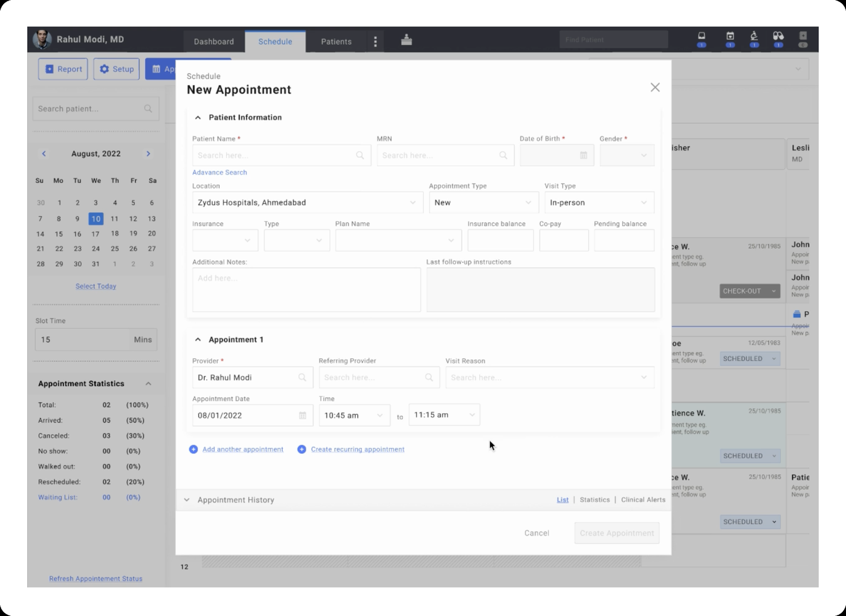Open the start time dropdown showing 10:45 am
The image size is (846, 616).
[355, 415]
